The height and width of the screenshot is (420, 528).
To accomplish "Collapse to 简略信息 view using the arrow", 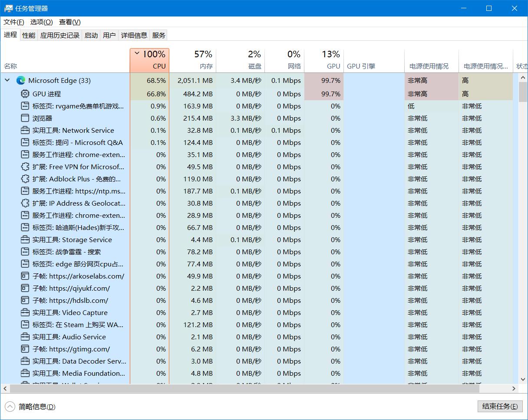I will coord(10,407).
